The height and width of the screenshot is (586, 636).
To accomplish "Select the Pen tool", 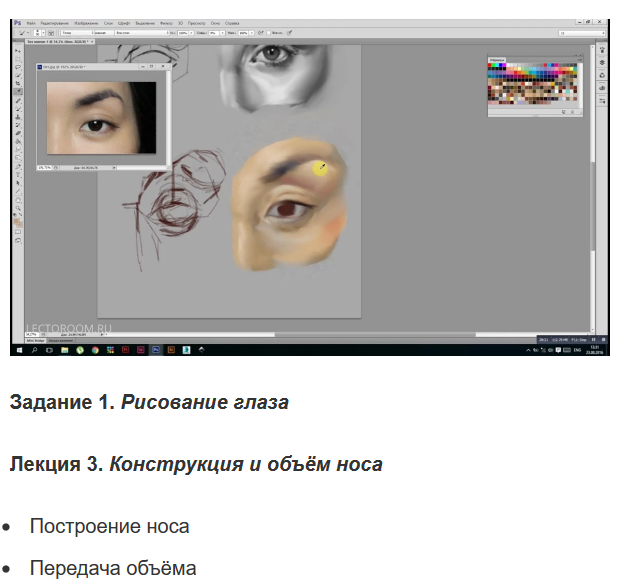I will (x=18, y=167).
